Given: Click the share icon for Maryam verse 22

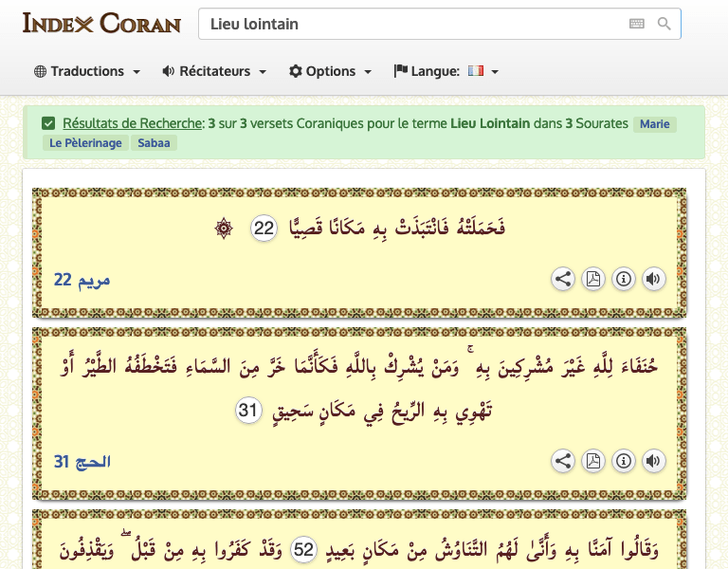Looking at the screenshot, I should [x=563, y=279].
